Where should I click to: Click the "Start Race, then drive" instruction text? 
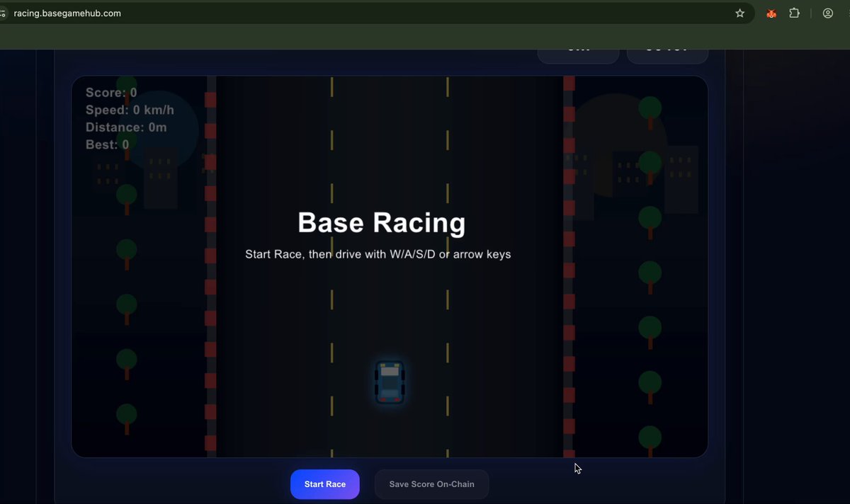(378, 254)
